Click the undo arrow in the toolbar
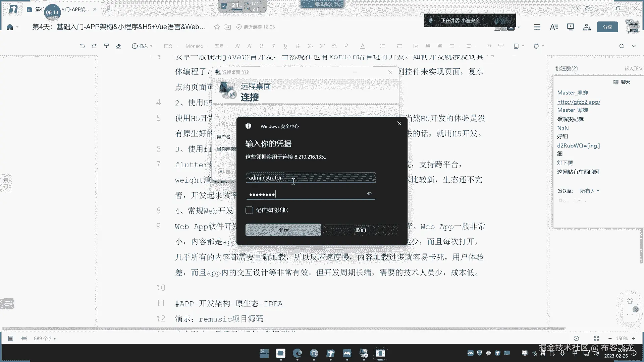Viewport: 644px width, 362px height. 82,46
